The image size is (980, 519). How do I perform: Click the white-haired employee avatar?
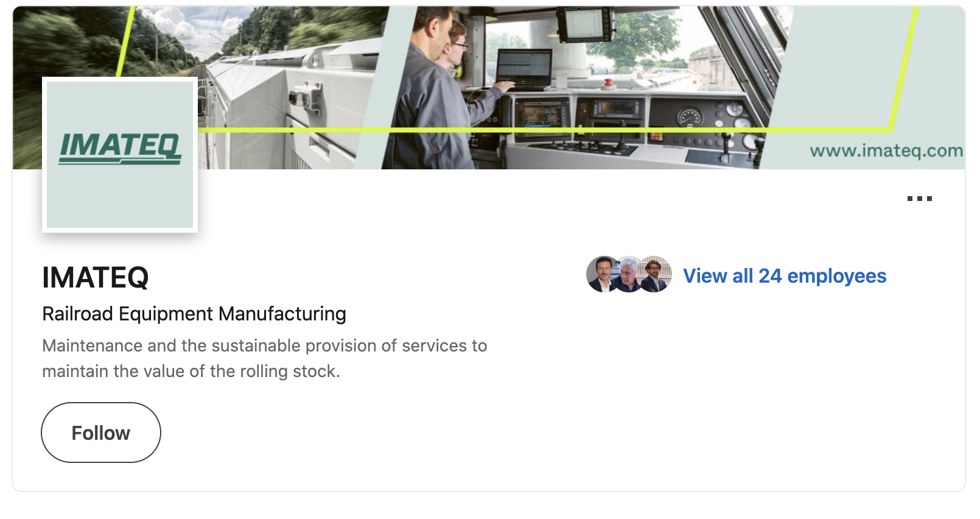pyautogui.click(x=629, y=275)
